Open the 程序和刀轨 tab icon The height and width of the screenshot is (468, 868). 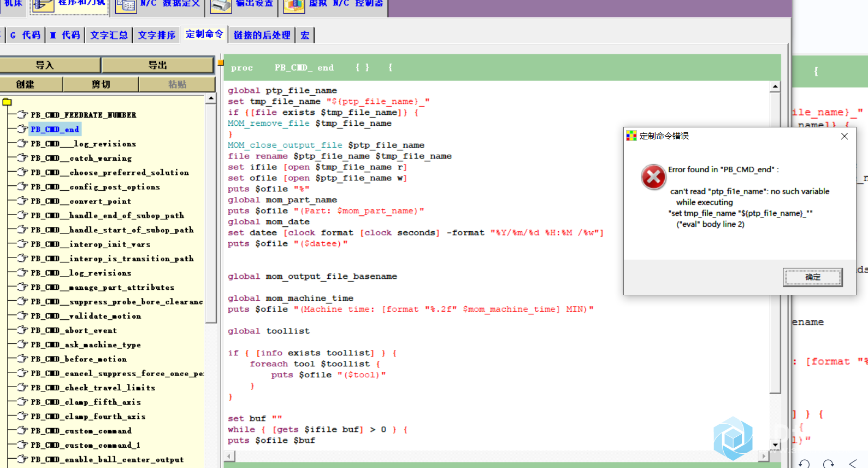43,5
